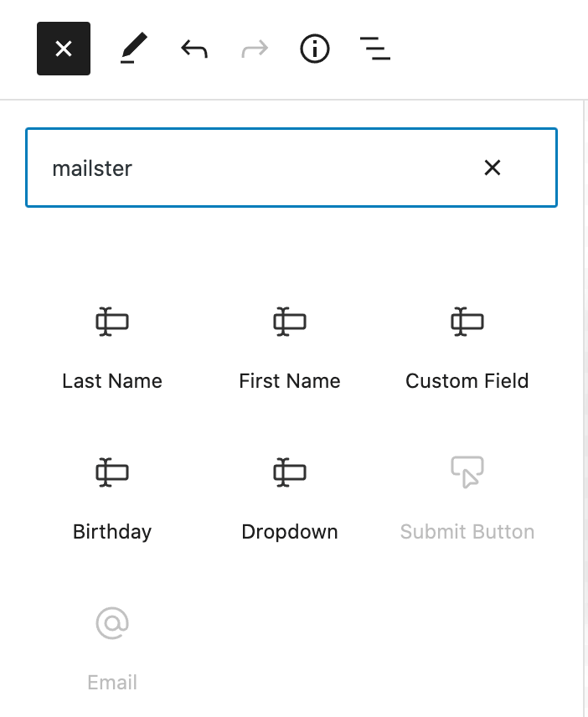Open the document Details info icon
The height and width of the screenshot is (717, 588).
315,49
